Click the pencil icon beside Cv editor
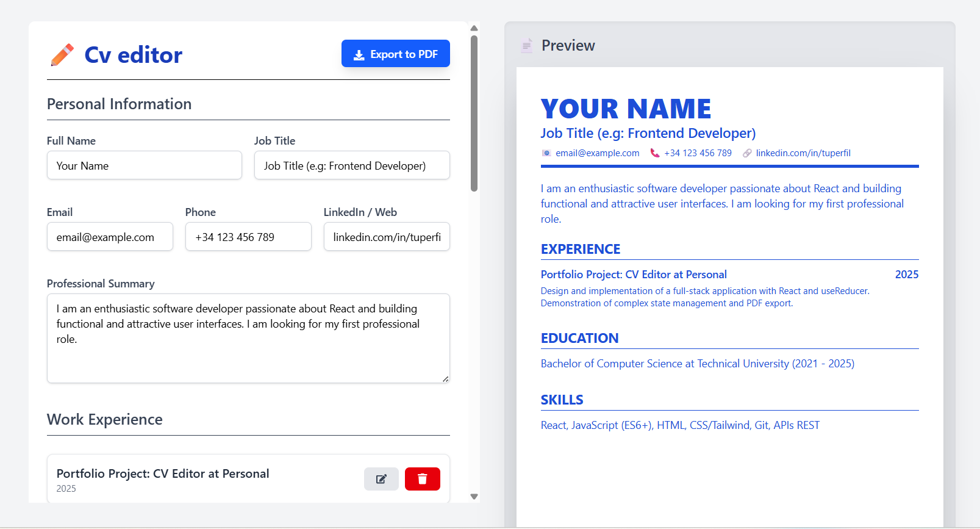 [x=62, y=55]
